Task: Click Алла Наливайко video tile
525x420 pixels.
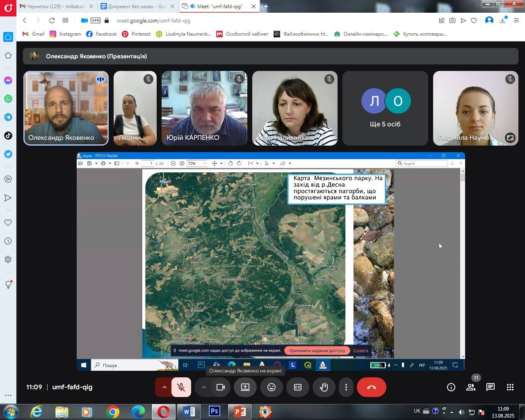Action: click(295, 108)
